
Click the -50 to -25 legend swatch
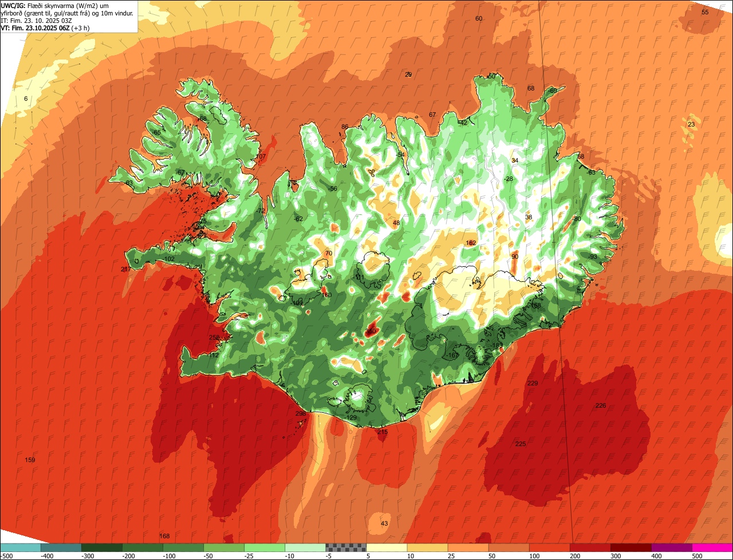[x=224, y=547]
